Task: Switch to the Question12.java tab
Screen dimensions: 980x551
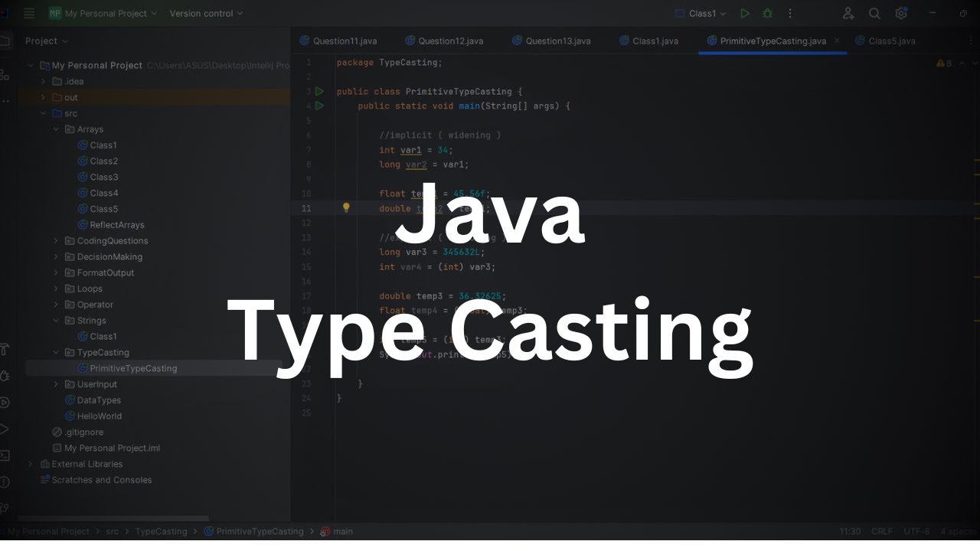Action: 444,41
